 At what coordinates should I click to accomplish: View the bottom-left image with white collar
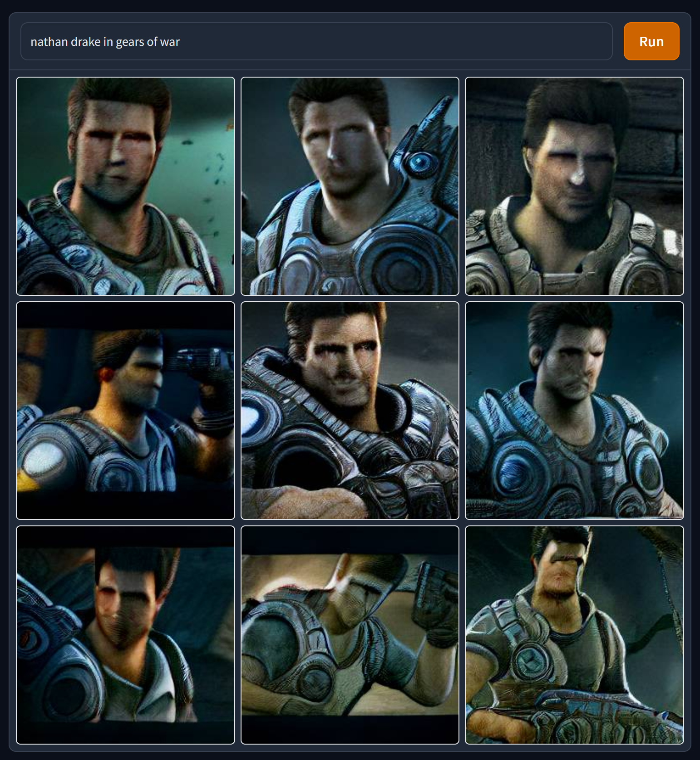pyautogui.click(x=125, y=635)
